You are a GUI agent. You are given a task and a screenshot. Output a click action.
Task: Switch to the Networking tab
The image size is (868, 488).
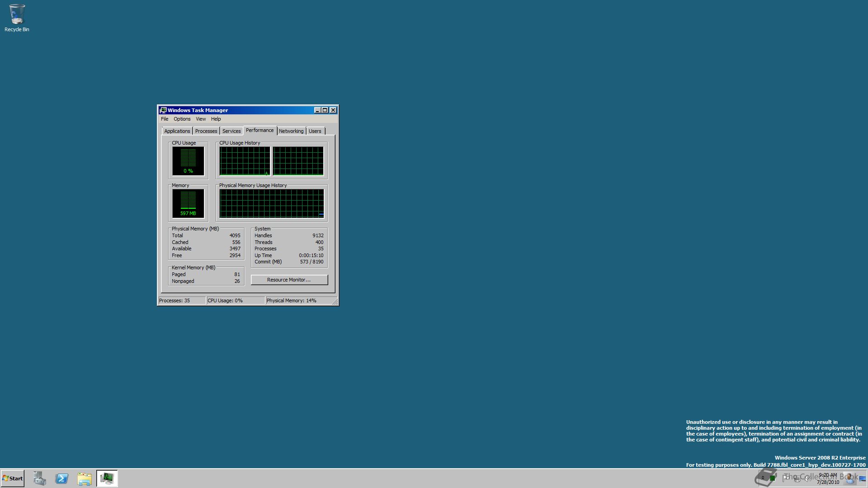291,131
